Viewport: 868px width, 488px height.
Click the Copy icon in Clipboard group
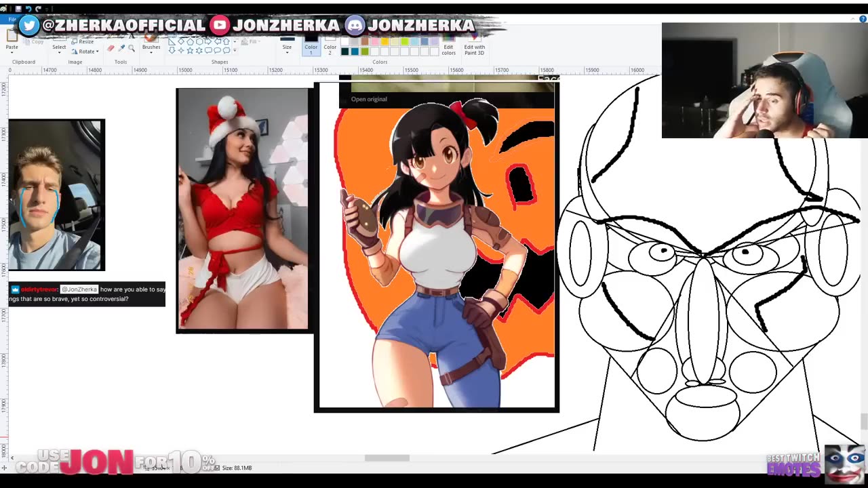27,41
